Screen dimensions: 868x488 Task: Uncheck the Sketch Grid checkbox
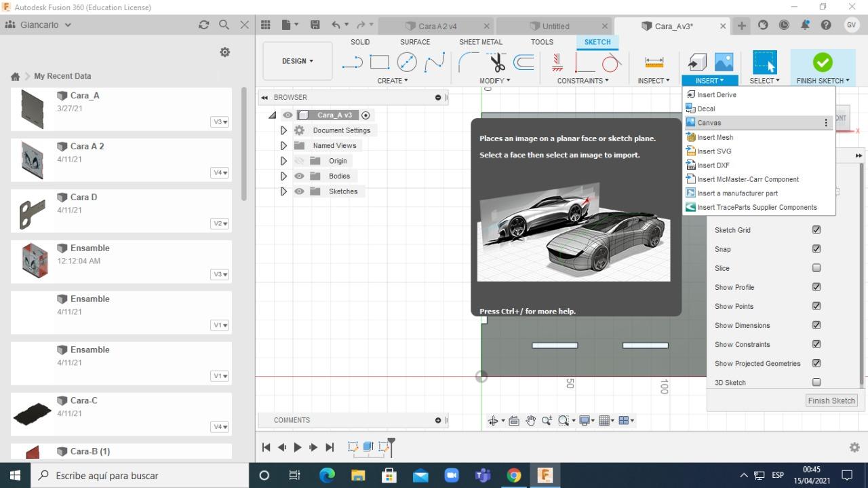coord(816,230)
